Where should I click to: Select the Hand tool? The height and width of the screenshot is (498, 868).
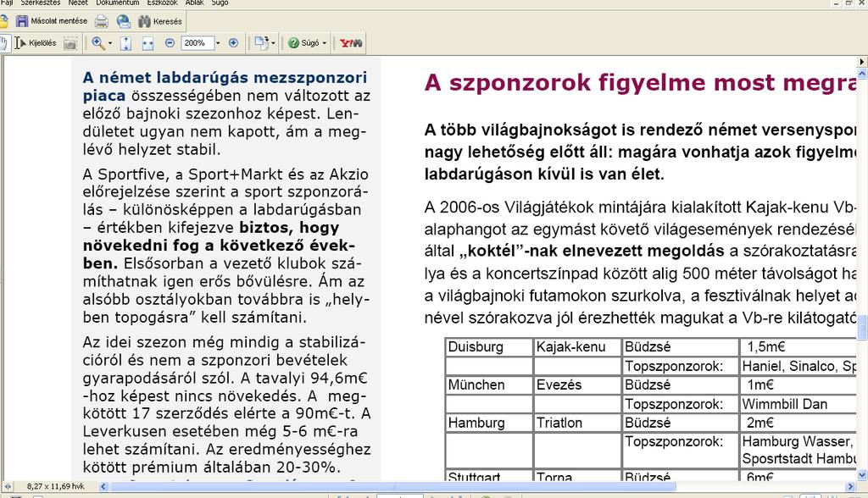click(x=4, y=43)
